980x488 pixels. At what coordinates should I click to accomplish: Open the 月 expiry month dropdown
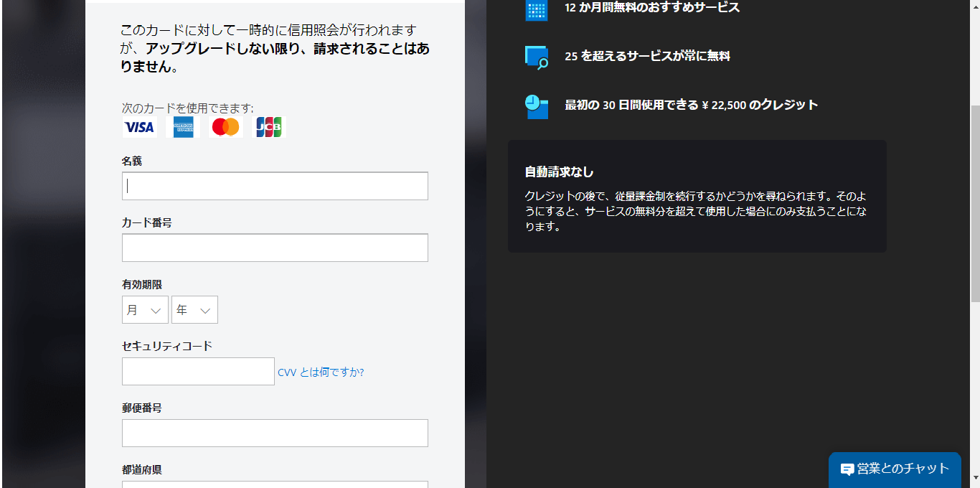145,310
